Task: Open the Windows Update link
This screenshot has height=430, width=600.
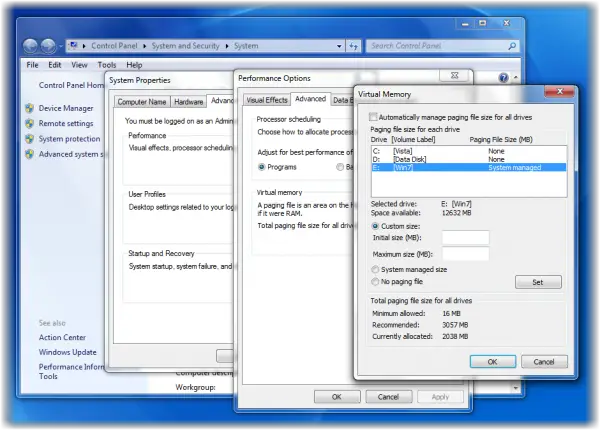Action: pos(67,352)
